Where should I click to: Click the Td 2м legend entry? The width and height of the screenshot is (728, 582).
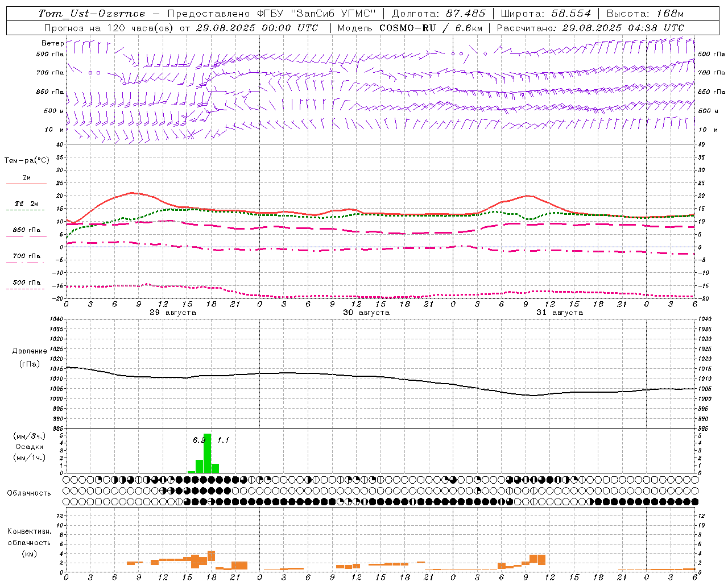tap(27, 203)
